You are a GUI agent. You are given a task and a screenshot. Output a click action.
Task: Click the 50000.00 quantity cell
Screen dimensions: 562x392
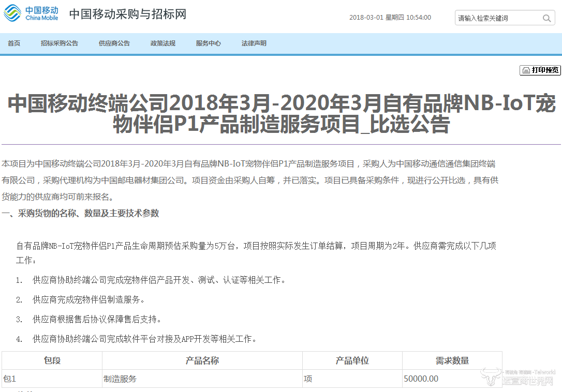coord(421,379)
